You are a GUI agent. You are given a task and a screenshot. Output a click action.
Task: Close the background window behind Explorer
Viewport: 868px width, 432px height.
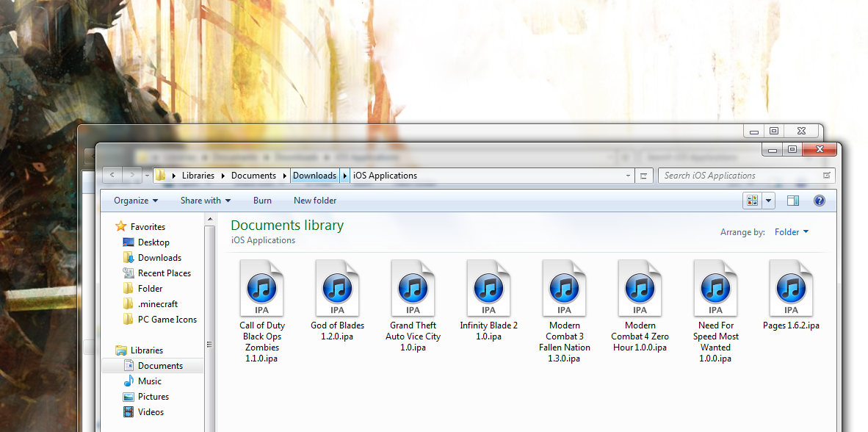click(x=802, y=132)
